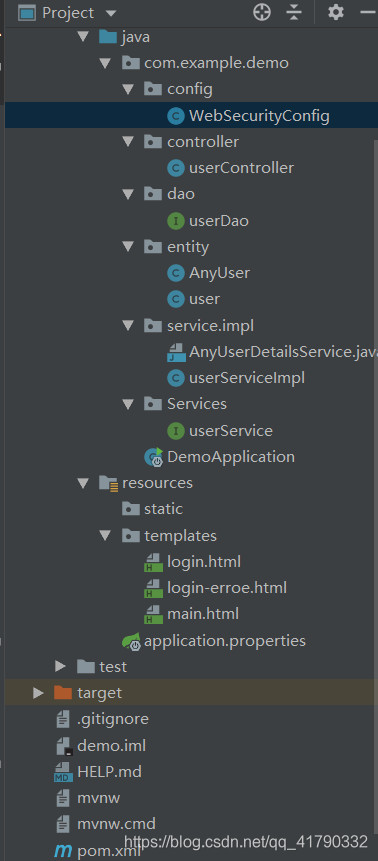Collapse the dao package
The height and width of the screenshot is (861, 378).
tap(129, 194)
